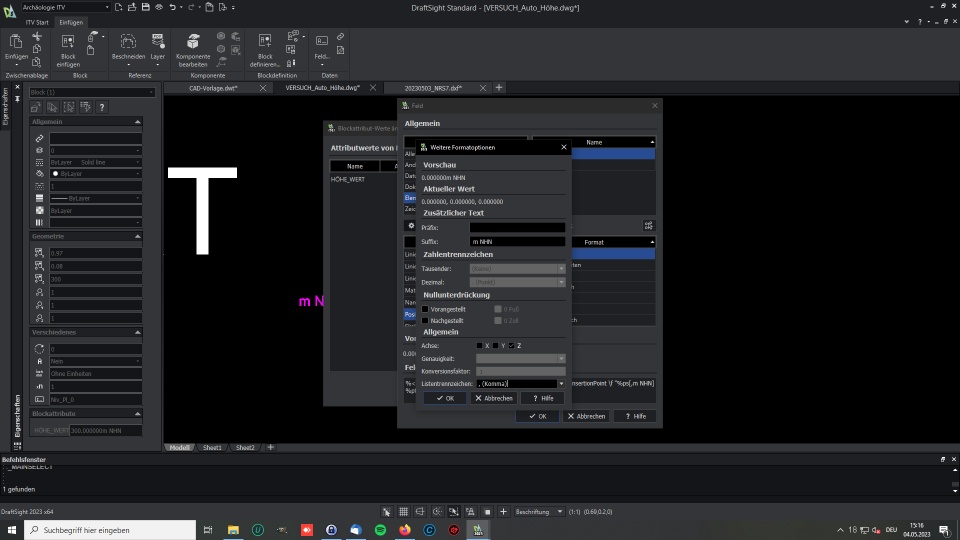960x540 pixels.
Task: Uncheck the Z axis checkbox
Action: (511, 346)
